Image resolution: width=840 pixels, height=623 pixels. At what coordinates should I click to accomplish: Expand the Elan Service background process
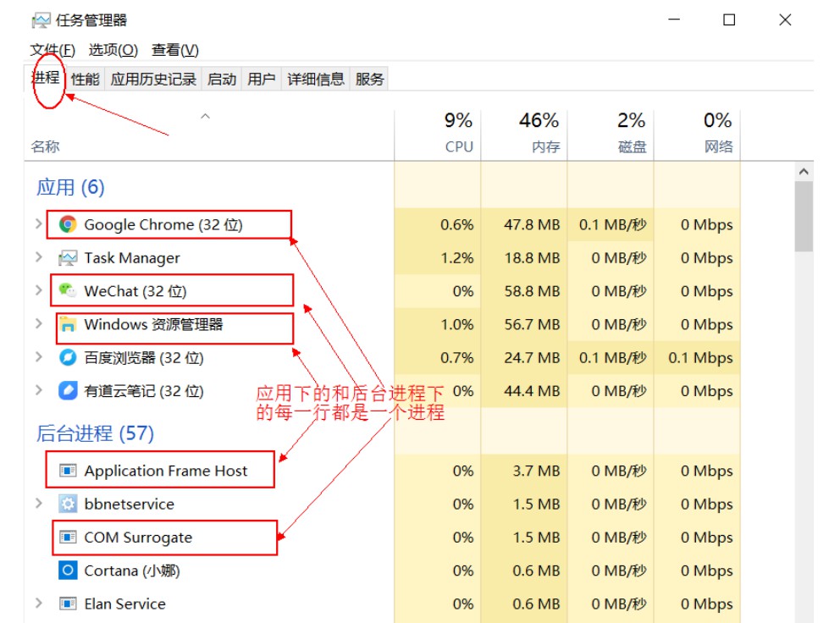tap(39, 603)
